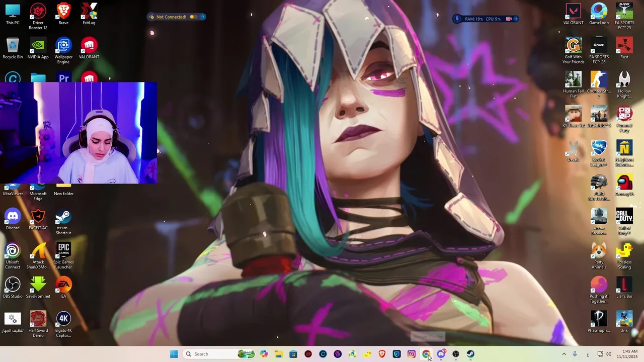The height and width of the screenshot is (362, 644).
Task: Open the Liar's Bar shortcut
Action: pos(624,288)
